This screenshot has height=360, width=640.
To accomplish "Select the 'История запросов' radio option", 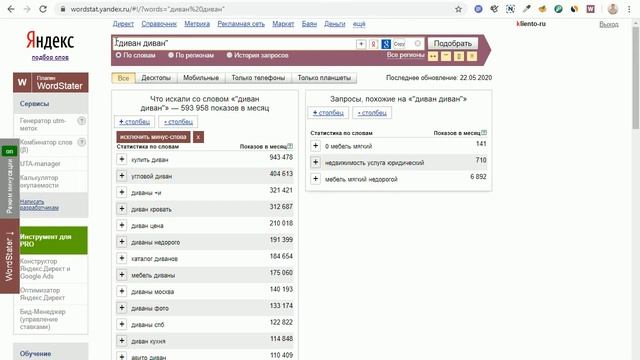I will [229, 55].
